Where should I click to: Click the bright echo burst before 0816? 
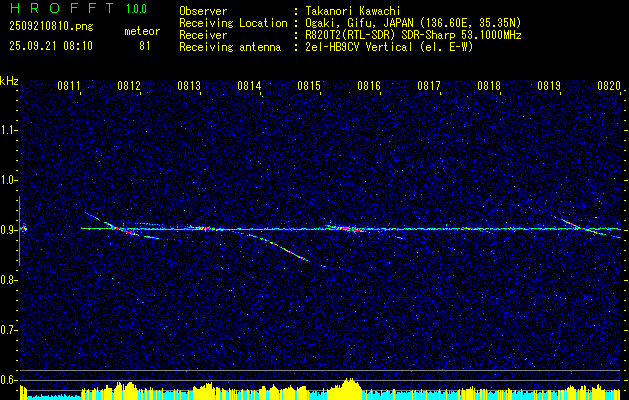[x=346, y=228]
